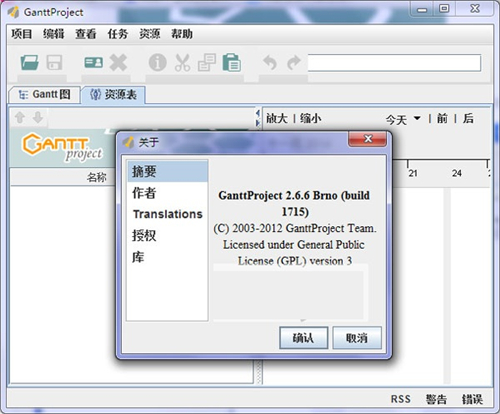Maximize the GanttProject window

[x=444, y=9]
